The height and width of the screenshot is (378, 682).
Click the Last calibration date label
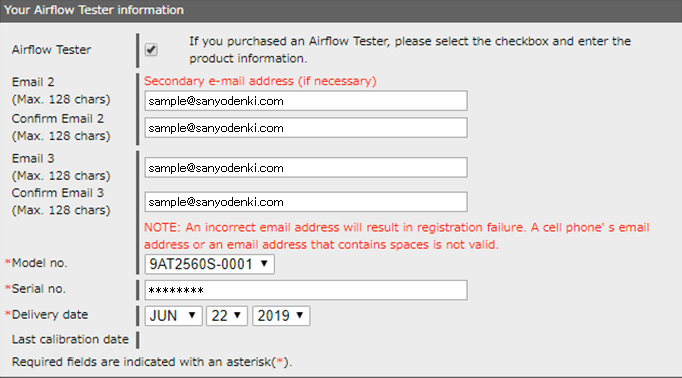pyautogui.click(x=70, y=339)
